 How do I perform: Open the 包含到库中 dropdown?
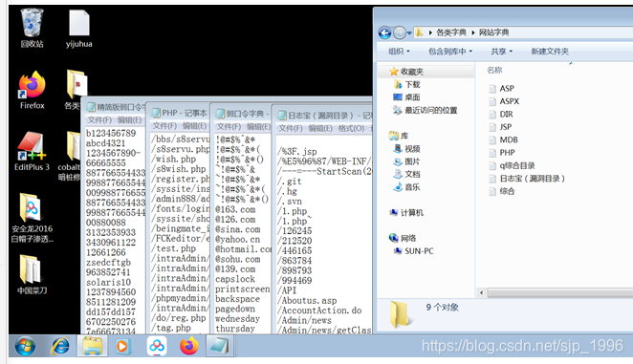click(x=450, y=52)
